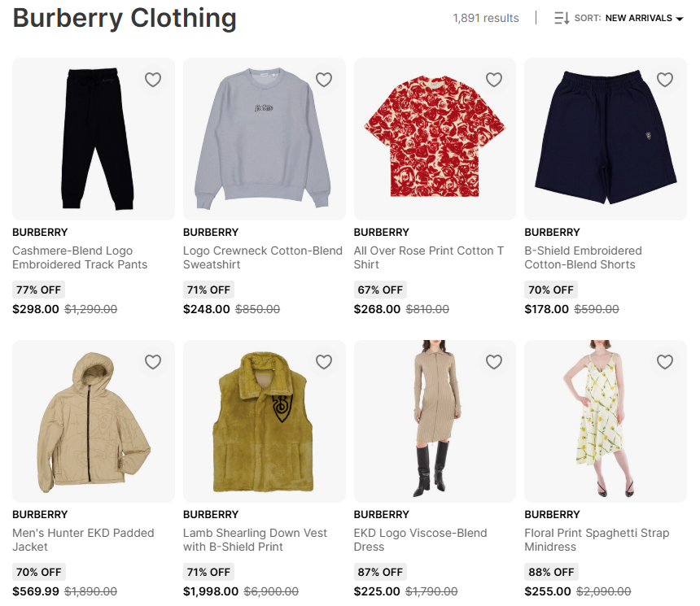700x606 pixels.
Task: Open Floral Print Spaghetti Strap Minidress title
Action: [x=597, y=540]
